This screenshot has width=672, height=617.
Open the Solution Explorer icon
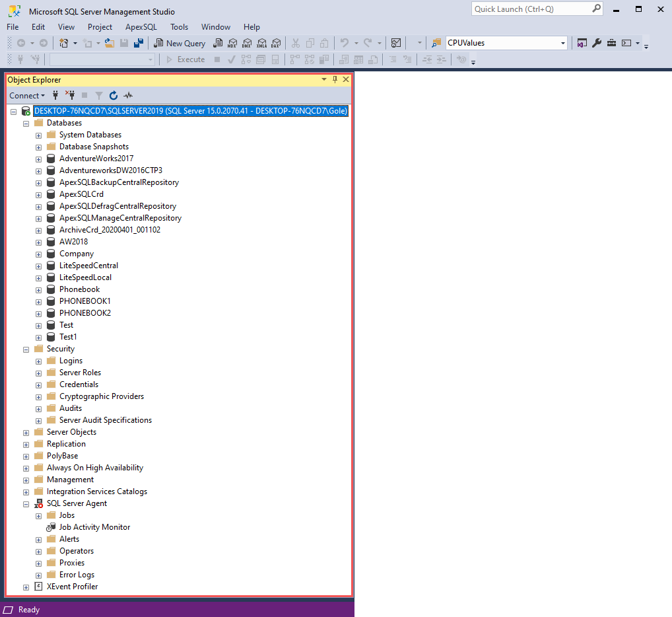(582, 43)
